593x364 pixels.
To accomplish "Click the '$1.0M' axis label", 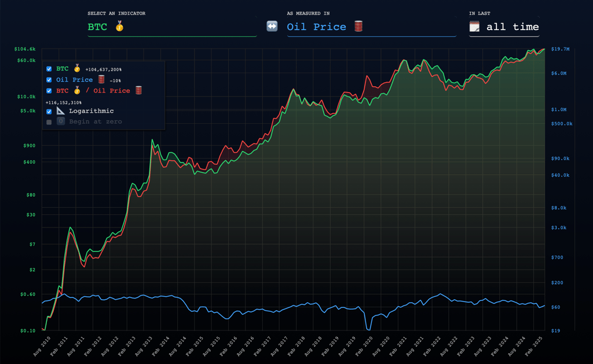I will [x=559, y=109].
